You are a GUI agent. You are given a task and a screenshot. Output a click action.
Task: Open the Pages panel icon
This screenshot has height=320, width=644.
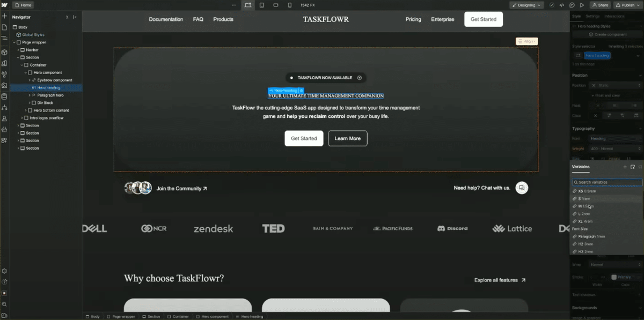(4, 27)
